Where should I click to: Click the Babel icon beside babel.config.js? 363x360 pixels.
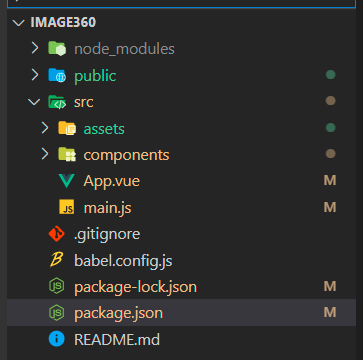(56, 260)
